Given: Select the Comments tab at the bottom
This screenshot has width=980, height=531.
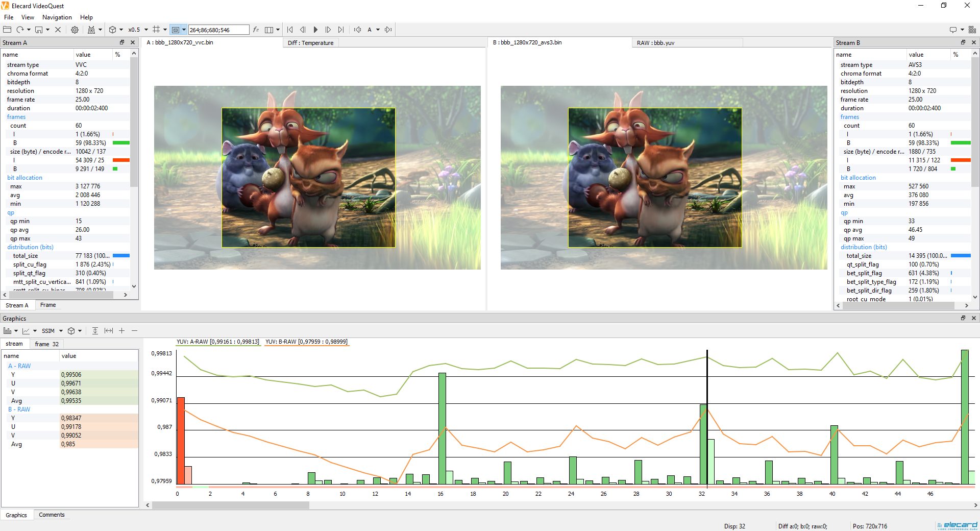Looking at the screenshot, I should click(x=52, y=515).
